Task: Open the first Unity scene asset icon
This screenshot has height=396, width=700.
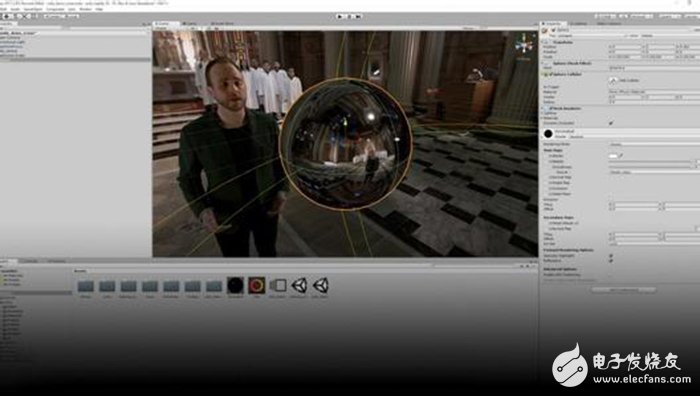Action: [299, 285]
